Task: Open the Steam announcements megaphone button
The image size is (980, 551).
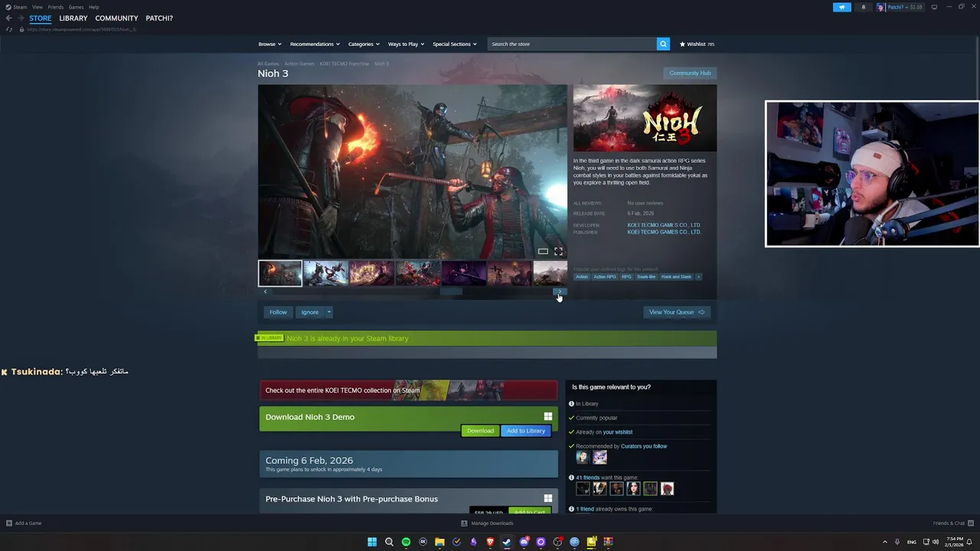Action: pyautogui.click(x=841, y=7)
